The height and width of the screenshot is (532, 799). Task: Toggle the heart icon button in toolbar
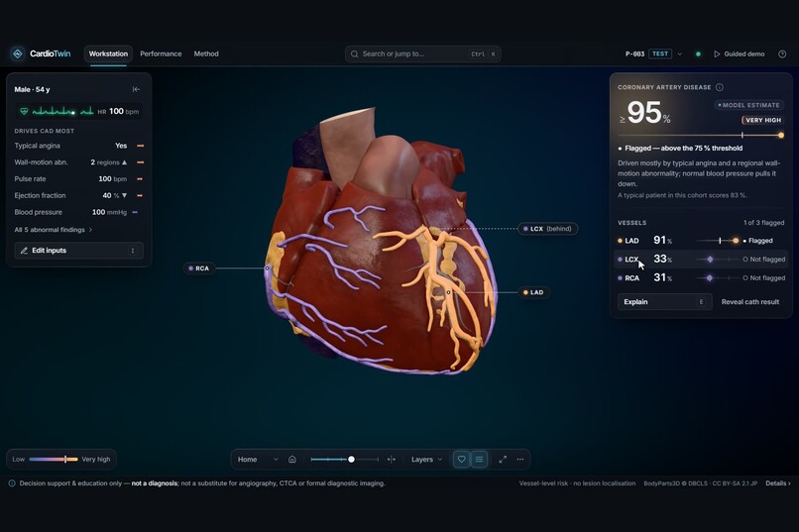pos(461,460)
